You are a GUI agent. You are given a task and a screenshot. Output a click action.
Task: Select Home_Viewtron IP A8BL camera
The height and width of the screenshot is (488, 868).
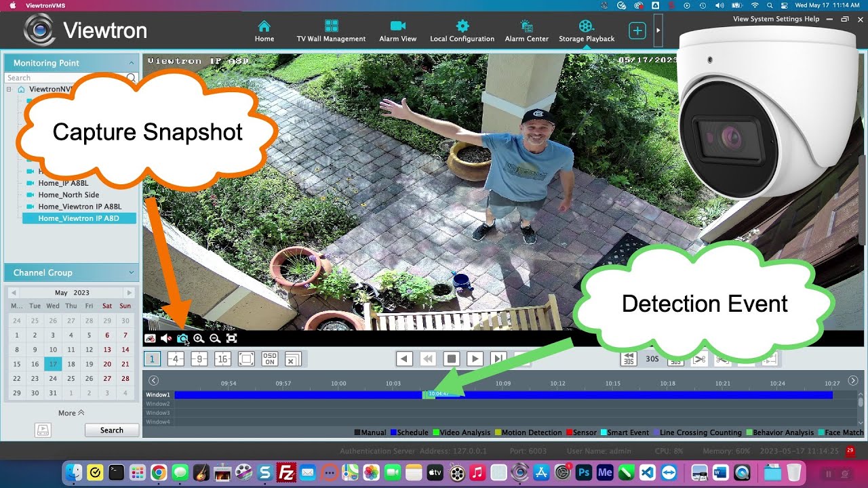tap(79, 207)
